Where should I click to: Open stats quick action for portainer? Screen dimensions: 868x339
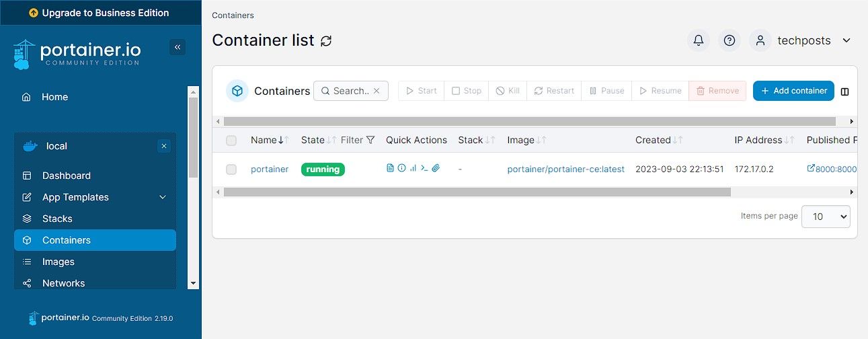413,168
